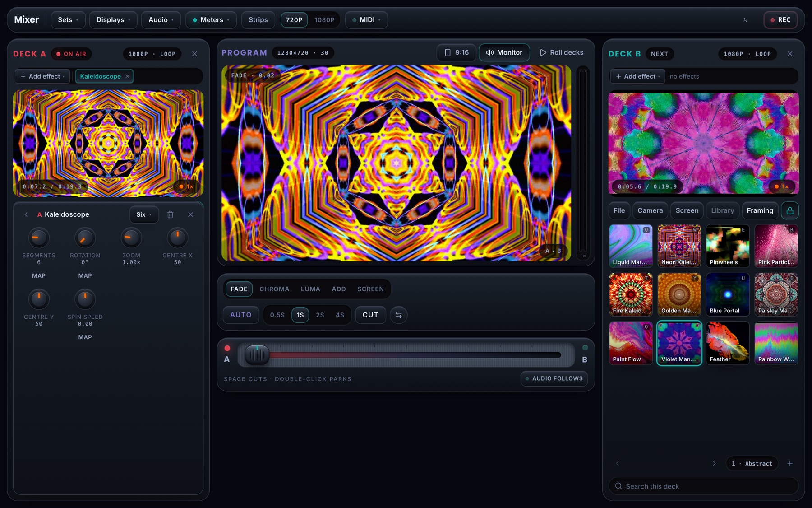Open Deck B Add effect dropdown
Screen dimensions: 812x508
click(x=638, y=76)
